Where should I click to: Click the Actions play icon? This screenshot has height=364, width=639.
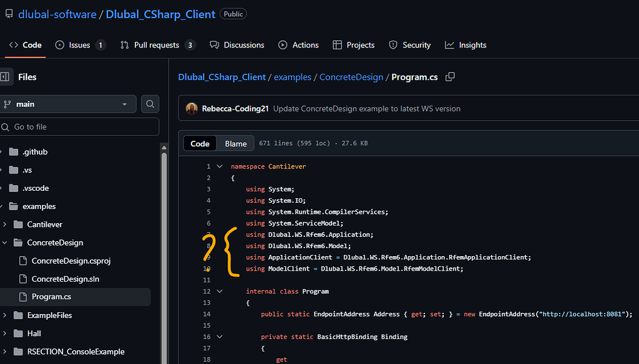pos(283,44)
